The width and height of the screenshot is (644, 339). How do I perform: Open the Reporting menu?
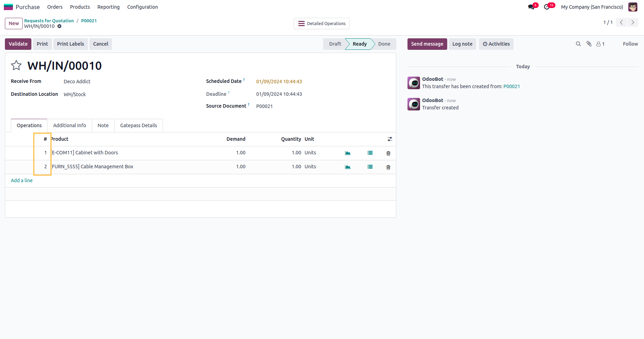point(108,7)
